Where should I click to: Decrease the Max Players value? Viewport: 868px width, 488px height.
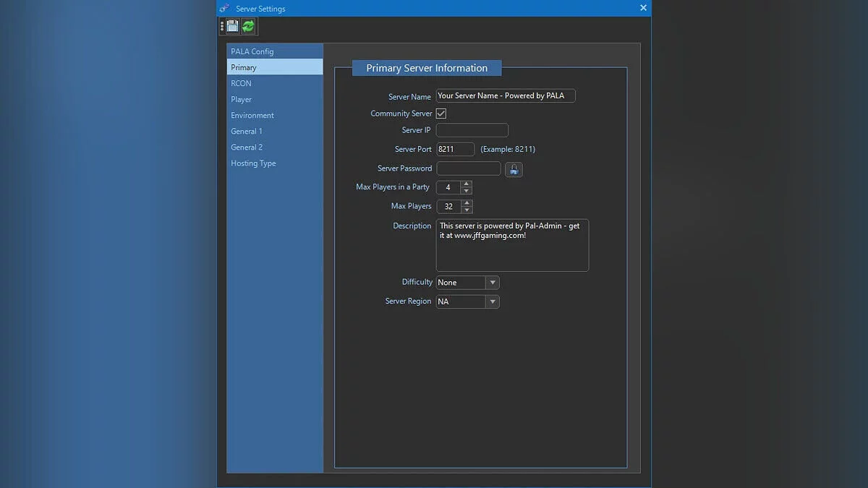pyautogui.click(x=467, y=210)
